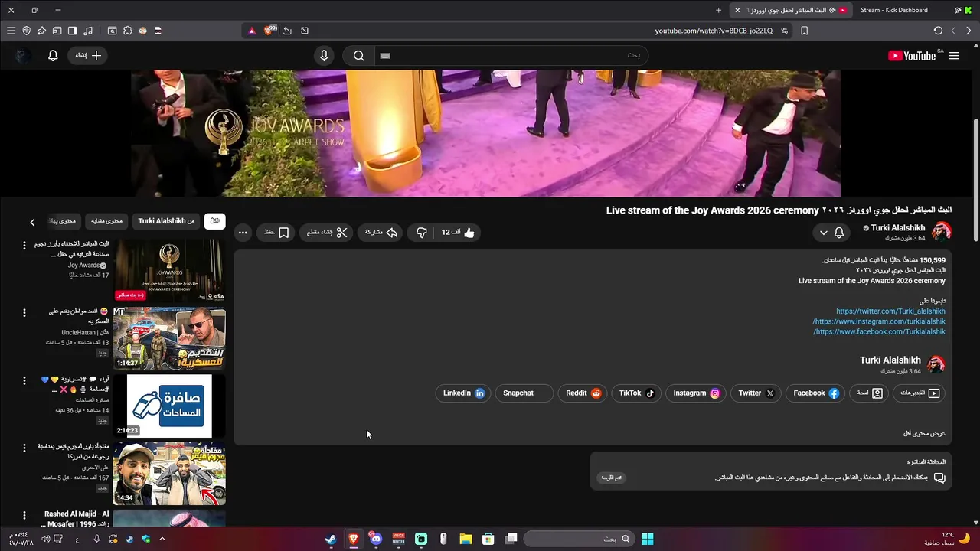This screenshot has height=551, width=980.
Task: Open a new browser tab with plus
Action: (718, 10)
